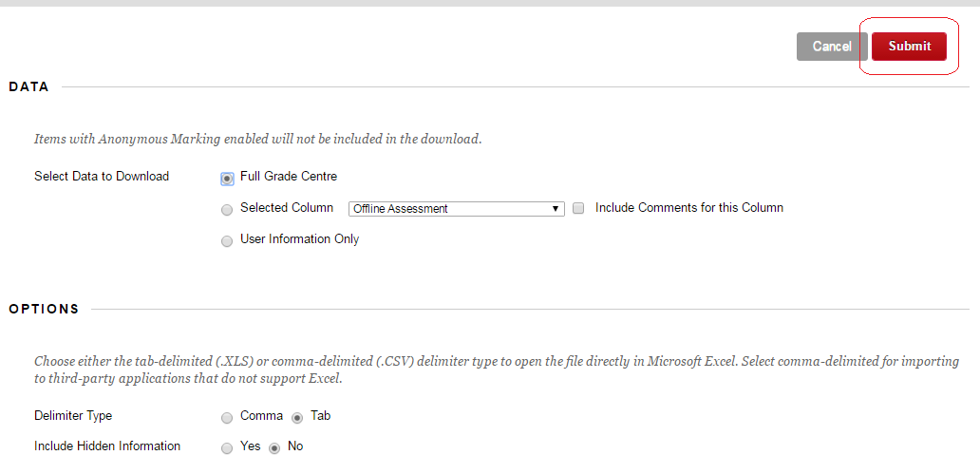Select the Full Grade Centre radio button
The image size is (980, 455).
point(227,178)
